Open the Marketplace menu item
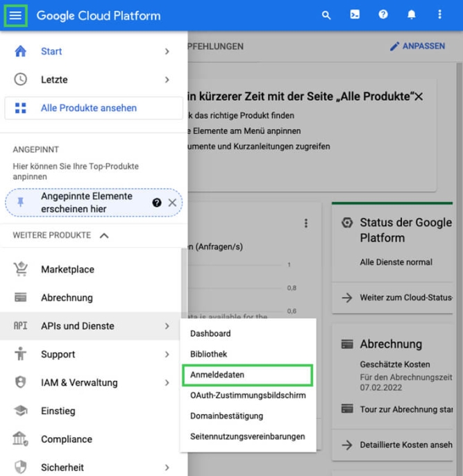The height and width of the screenshot is (476, 463). (x=90, y=269)
